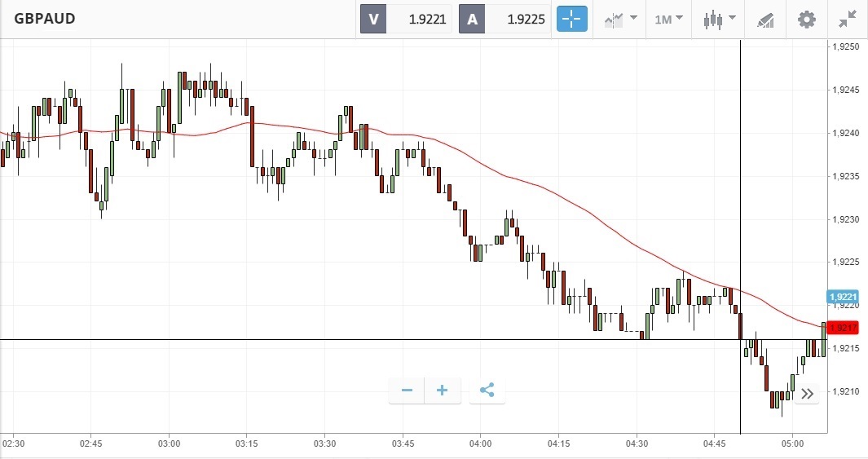Expand the 1M timeframe dropdown
Image resolution: width=868 pixels, height=459 pixels.
tap(668, 19)
